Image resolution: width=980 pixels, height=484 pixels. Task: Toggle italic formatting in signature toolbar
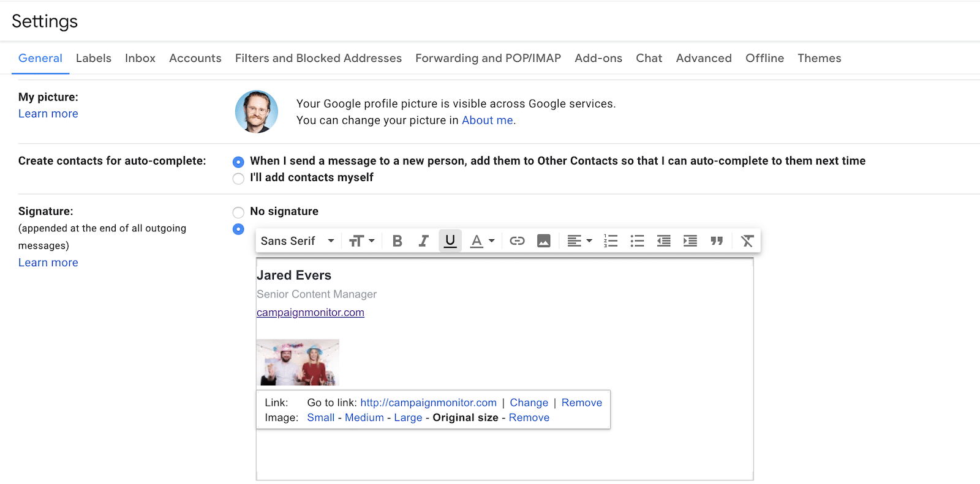pos(423,241)
